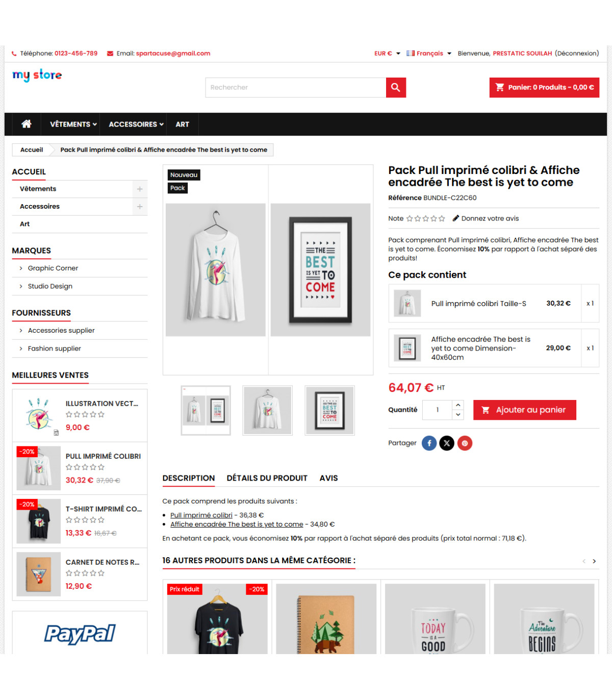The height and width of the screenshot is (700, 612).
Task: Switch to the Détails du produit tab
Action: tap(267, 478)
